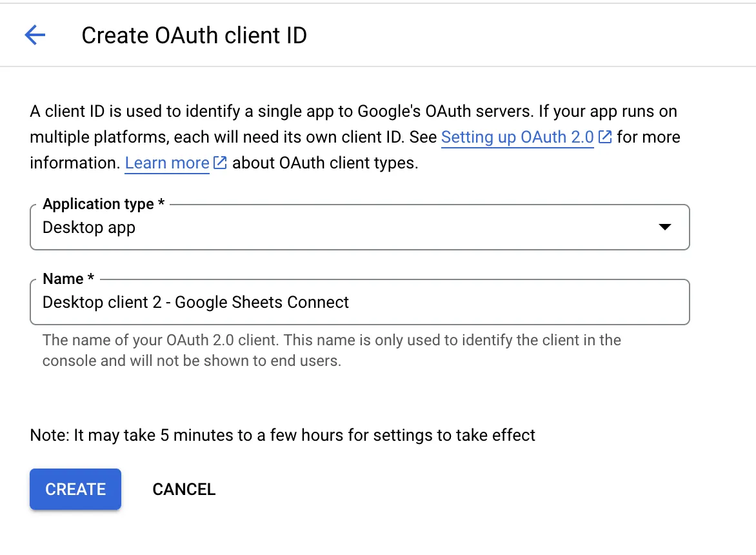Focus the Name input field
756x555 pixels.
coord(360,302)
